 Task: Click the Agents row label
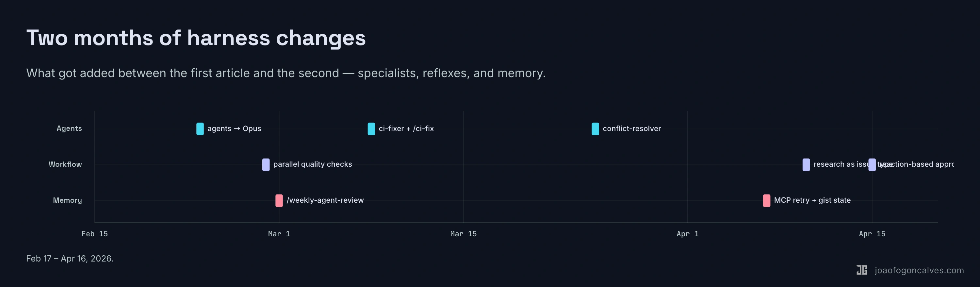click(x=69, y=129)
